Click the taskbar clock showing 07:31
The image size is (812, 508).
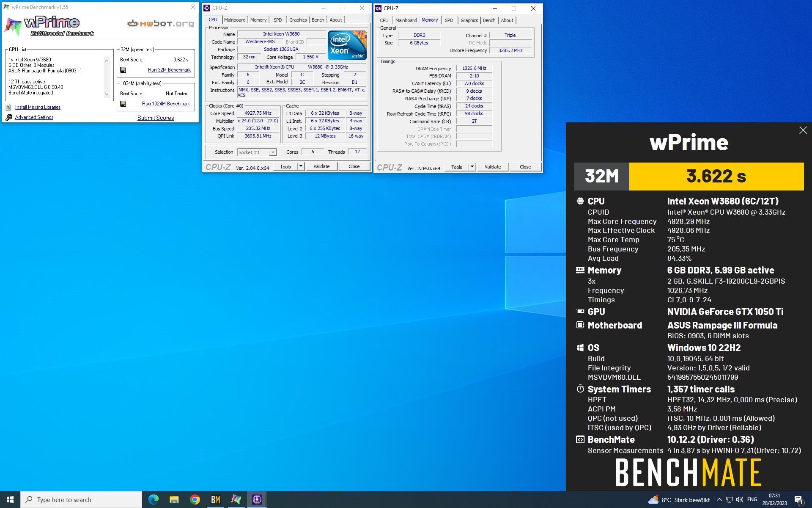click(x=774, y=500)
